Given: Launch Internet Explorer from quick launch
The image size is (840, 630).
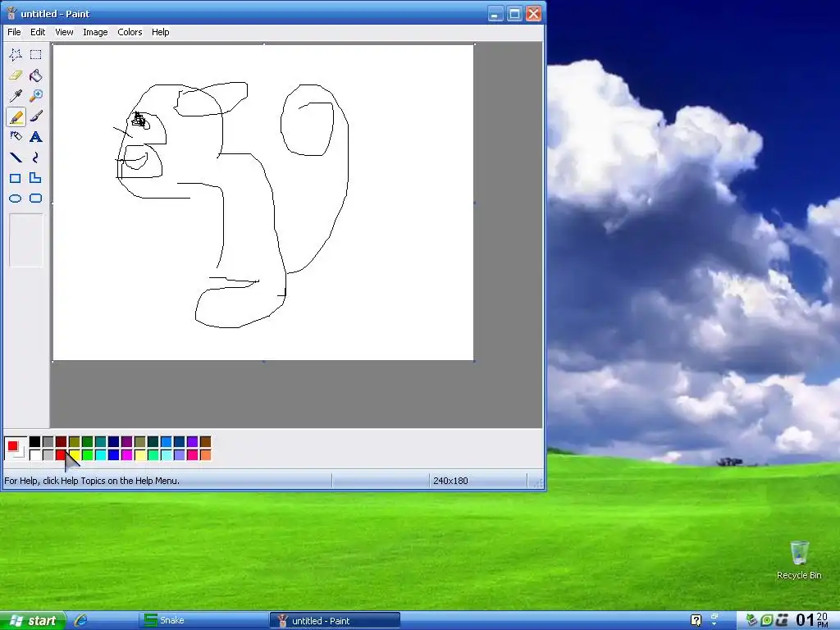Looking at the screenshot, I should click(x=81, y=620).
